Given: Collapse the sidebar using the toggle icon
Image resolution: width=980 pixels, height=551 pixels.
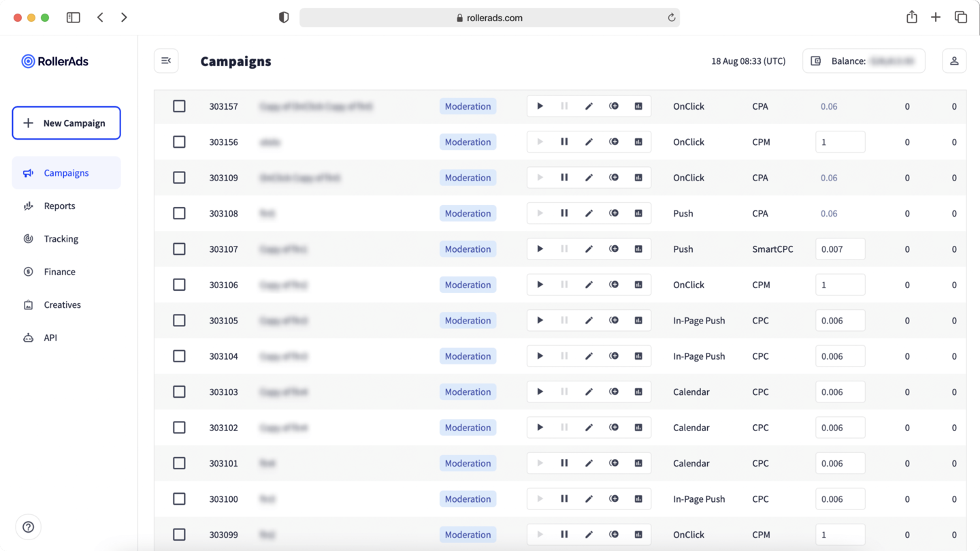Looking at the screenshot, I should point(166,61).
